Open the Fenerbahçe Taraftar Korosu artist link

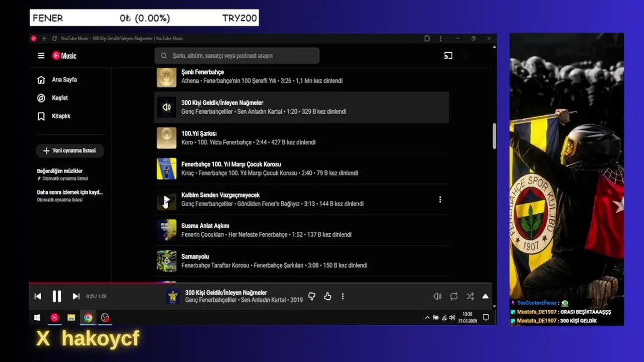click(215, 265)
